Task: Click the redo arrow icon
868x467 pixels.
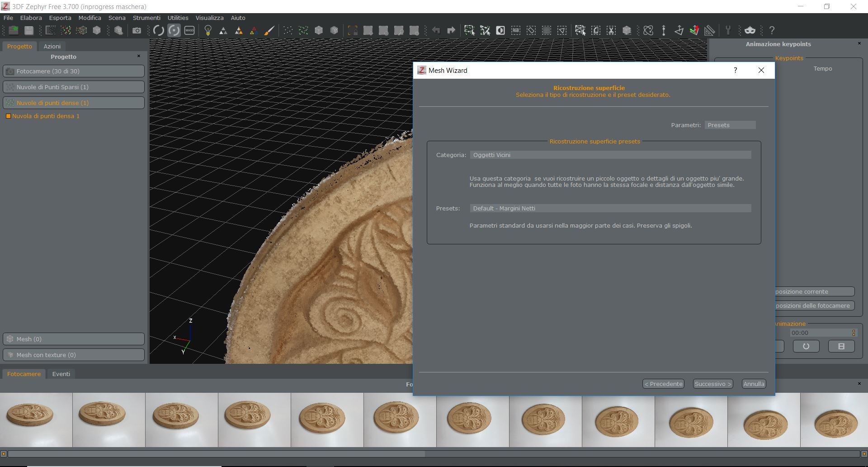Action: click(451, 30)
